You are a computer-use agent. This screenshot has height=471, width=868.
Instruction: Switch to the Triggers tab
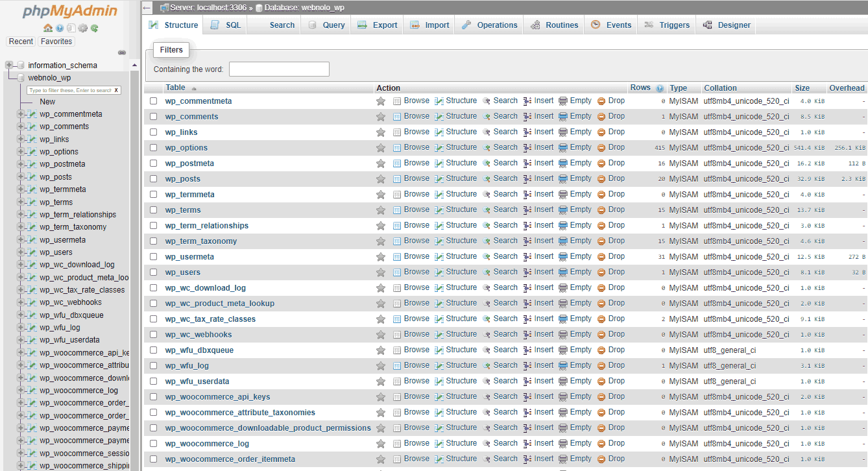pyautogui.click(x=666, y=25)
